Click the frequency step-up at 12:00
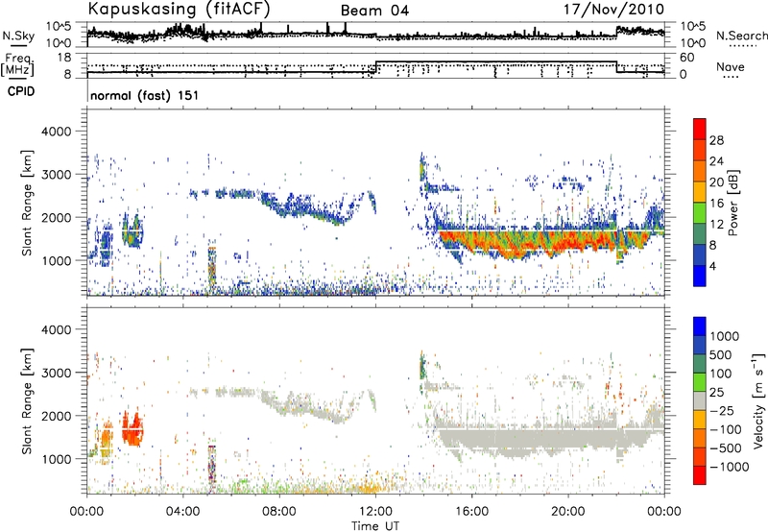The width and height of the screenshot is (768, 532). click(375, 67)
